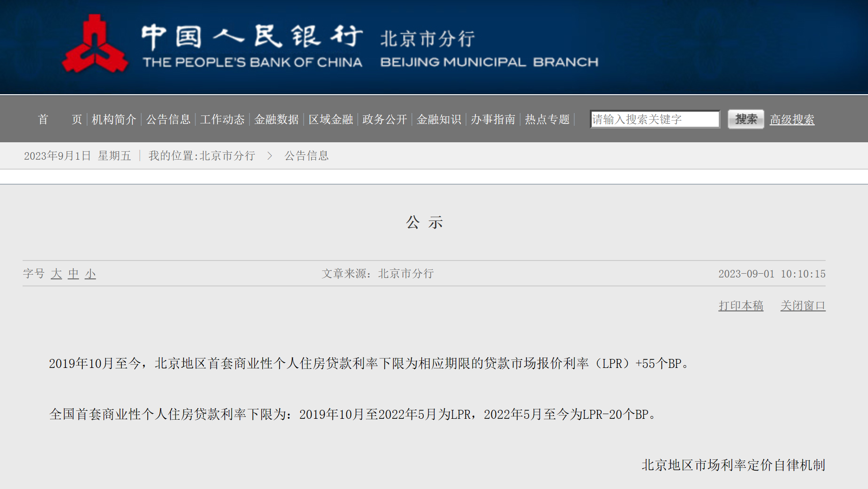Set font size to 小 (small)
This screenshot has width=868, height=489.
pyautogui.click(x=90, y=274)
